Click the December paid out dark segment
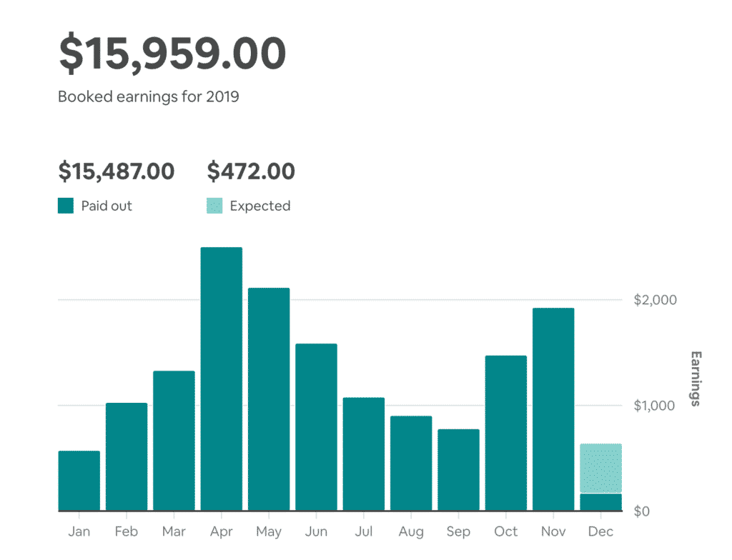Screen dimensions: 732x560 pyautogui.click(x=600, y=503)
